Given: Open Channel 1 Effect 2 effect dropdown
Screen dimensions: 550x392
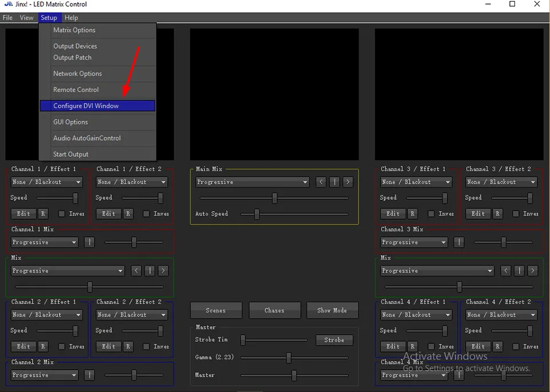Looking at the screenshot, I should pos(132,182).
